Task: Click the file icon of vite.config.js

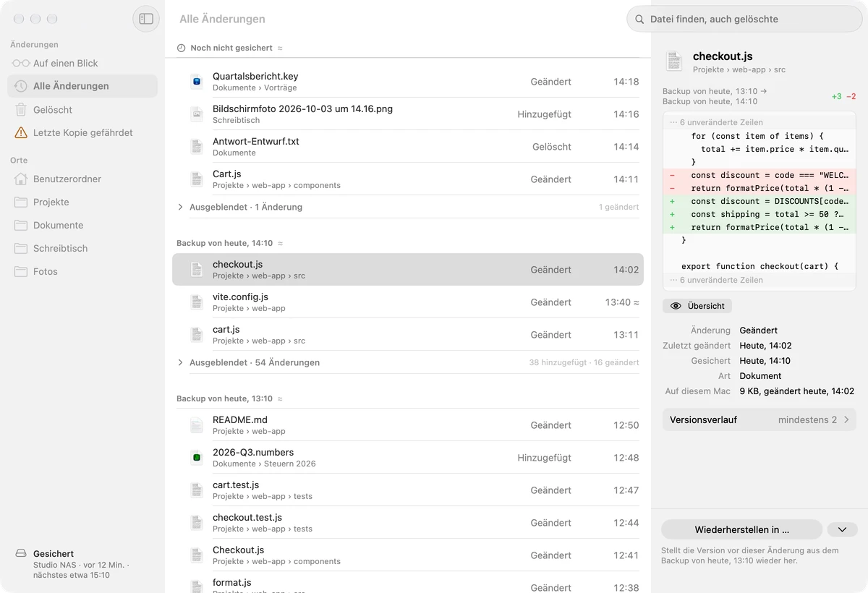Action: click(x=196, y=302)
